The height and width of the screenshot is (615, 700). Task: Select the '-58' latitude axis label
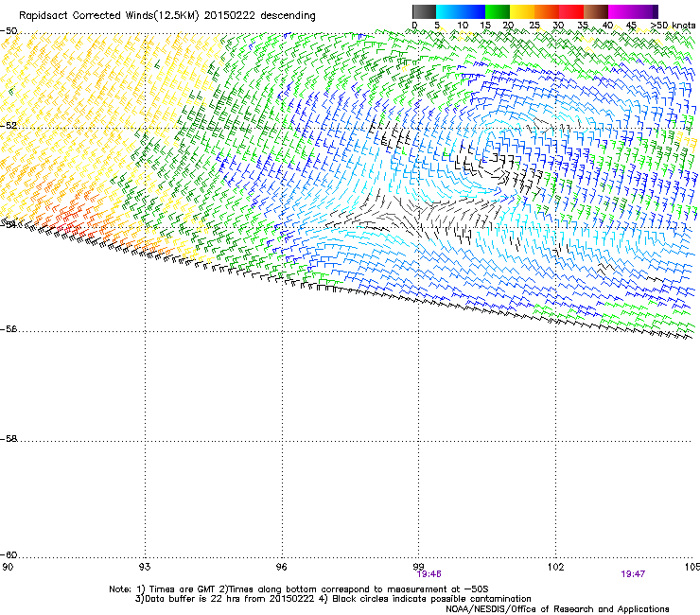pos(9,439)
